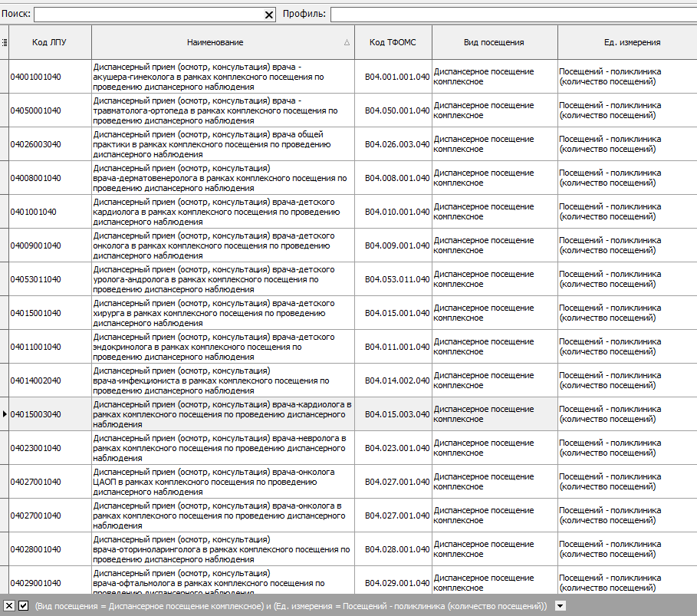Click the Вид посещения column header
This screenshot has width=697, height=616.
click(x=495, y=43)
